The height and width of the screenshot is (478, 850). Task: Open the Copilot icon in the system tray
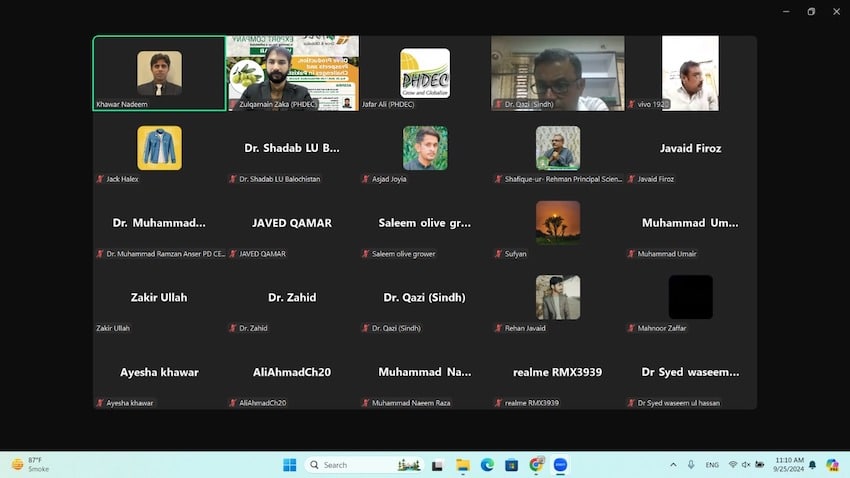tap(832, 465)
